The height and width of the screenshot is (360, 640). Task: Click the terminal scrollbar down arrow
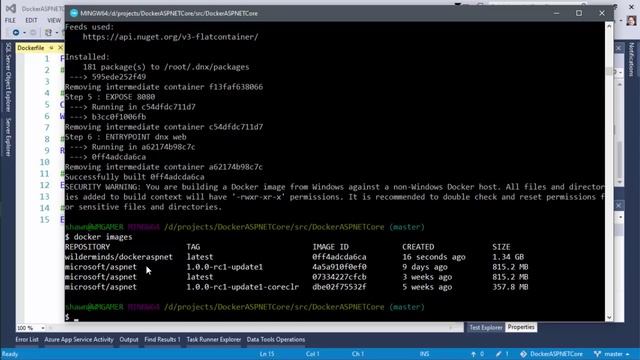click(609, 317)
